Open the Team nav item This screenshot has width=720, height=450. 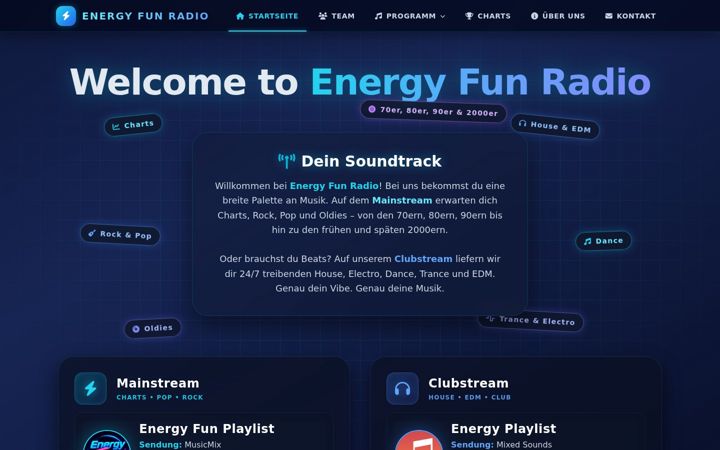click(x=337, y=16)
